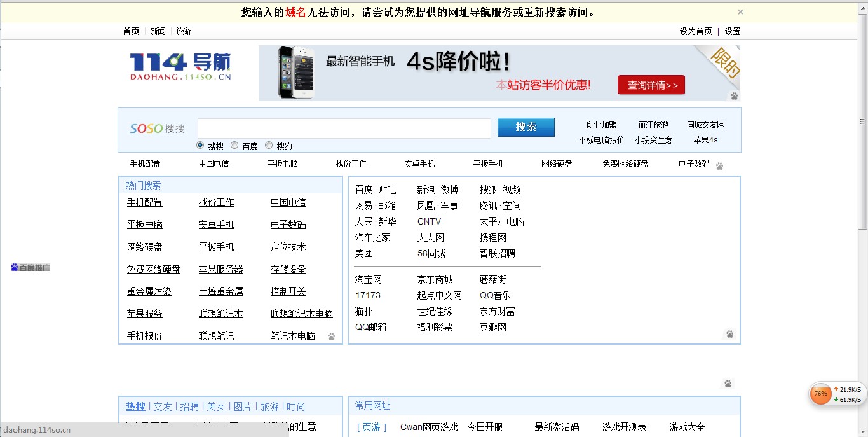Image resolution: width=868 pixels, height=437 pixels.
Task: Open the 淘宝网 link
Action: 369,279
